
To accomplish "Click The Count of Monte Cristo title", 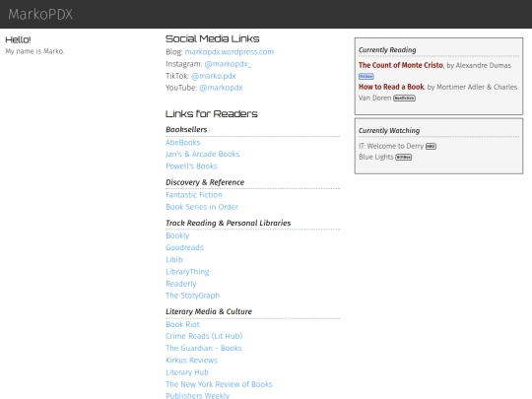I will pos(401,65).
